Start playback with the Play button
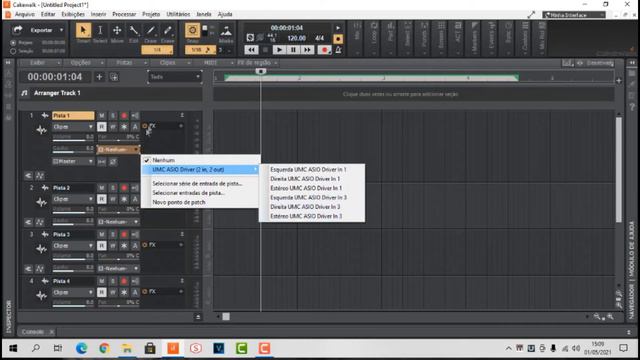Viewport: 640px width, 360px height. (x=279, y=50)
